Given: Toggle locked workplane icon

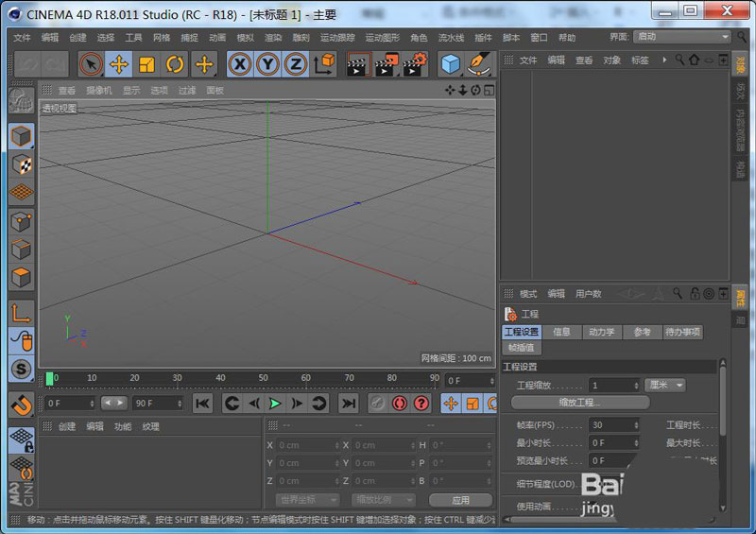Looking at the screenshot, I should [x=21, y=439].
